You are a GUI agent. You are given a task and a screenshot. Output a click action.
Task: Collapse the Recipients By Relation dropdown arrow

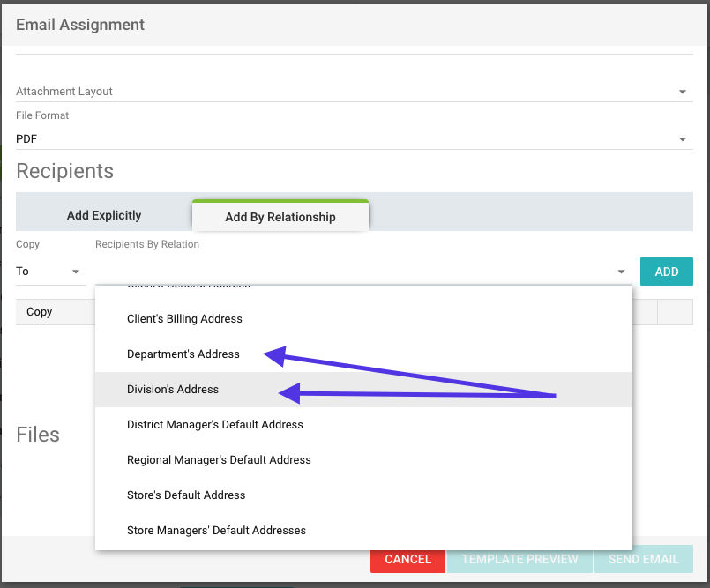click(x=621, y=272)
